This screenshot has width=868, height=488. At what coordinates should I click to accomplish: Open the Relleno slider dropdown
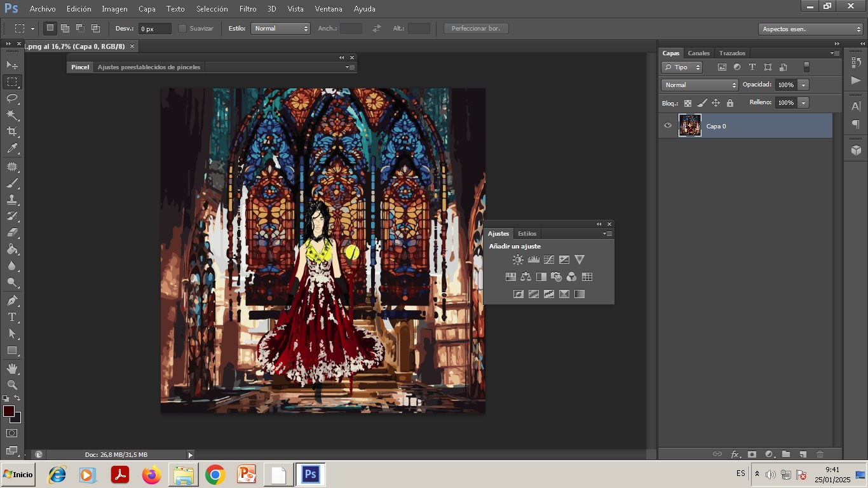point(804,103)
